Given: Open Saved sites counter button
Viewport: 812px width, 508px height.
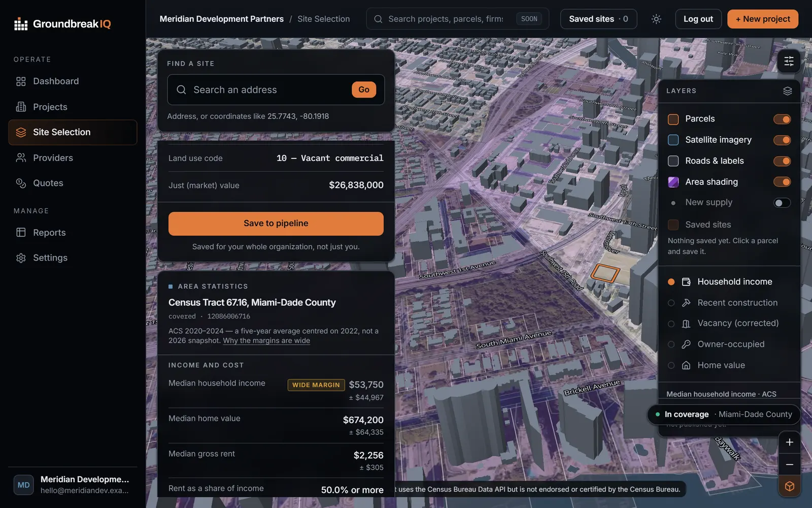Looking at the screenshot, I should point(598,19).
